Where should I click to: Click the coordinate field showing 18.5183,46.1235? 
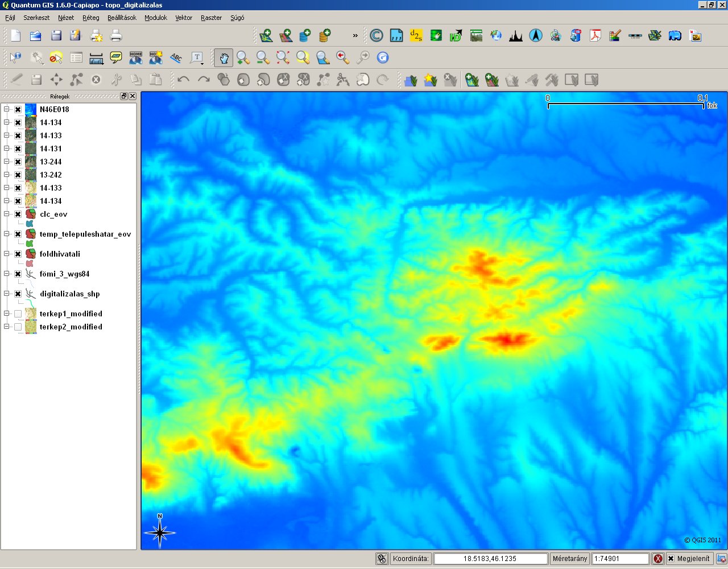click(x=490, y=559)
